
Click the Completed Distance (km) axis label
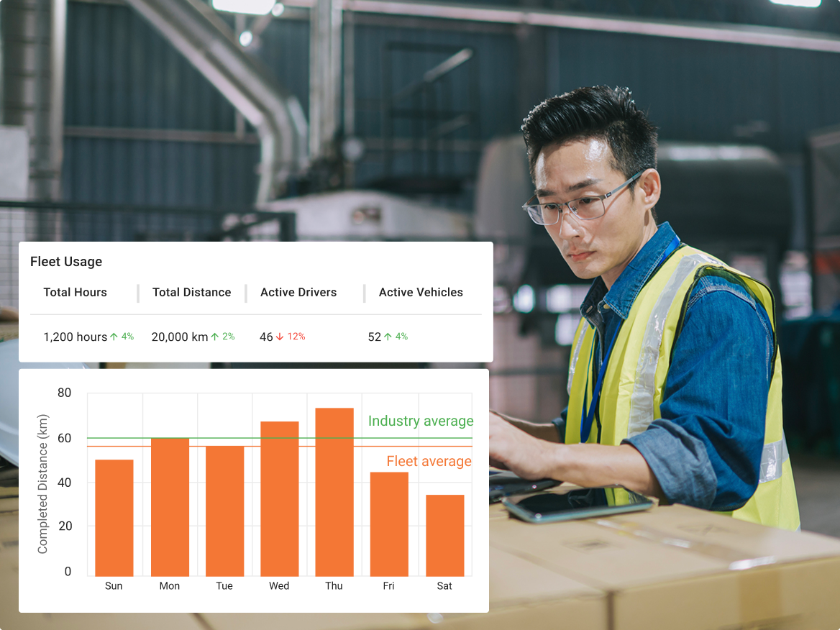pyautogui.click(x=42, y=484)
